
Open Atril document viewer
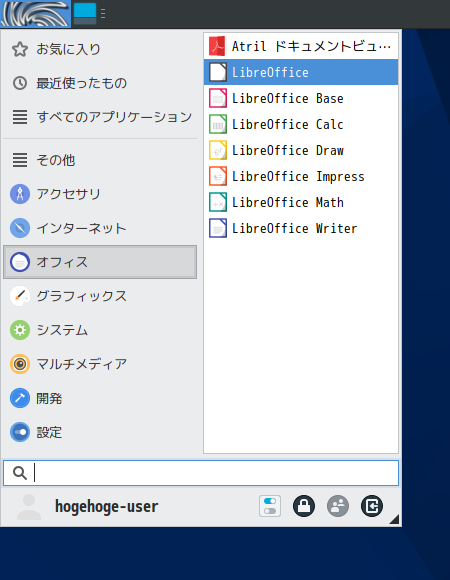(301, 46)
